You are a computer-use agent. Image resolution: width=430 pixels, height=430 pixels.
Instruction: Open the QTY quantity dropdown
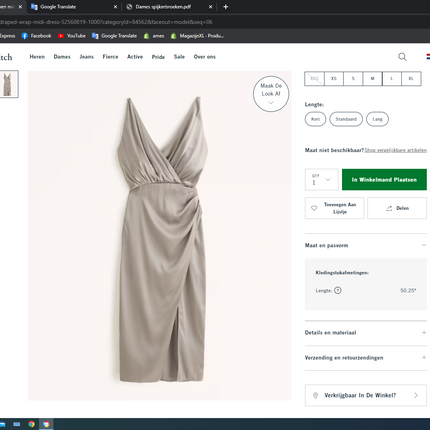pyautogui.click(x=322, y=180)
